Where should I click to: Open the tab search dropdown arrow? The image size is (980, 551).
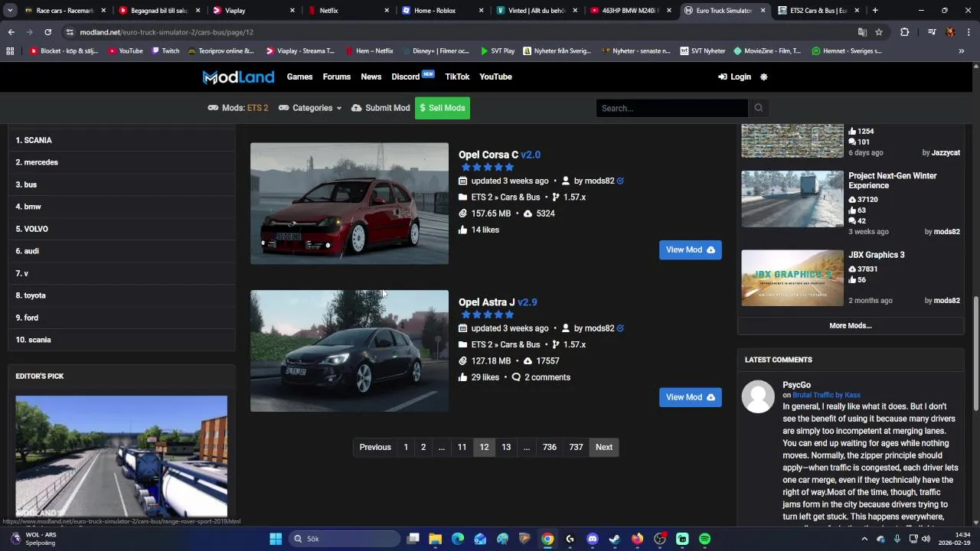point(10,11)
